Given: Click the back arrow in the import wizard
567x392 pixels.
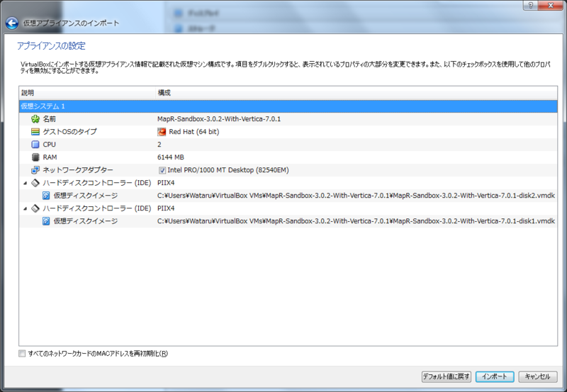Looking at the screenshot, I should pos(12,23).
